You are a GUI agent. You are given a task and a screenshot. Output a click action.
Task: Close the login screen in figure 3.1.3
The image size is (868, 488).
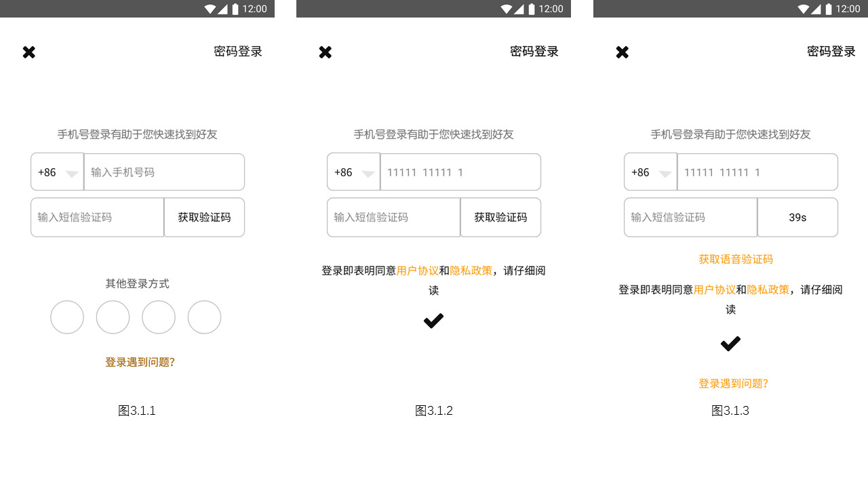(x=622, y=52)
